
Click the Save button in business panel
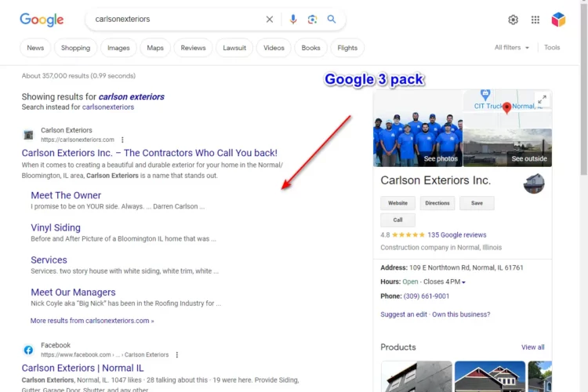click(x=477, y=203)
